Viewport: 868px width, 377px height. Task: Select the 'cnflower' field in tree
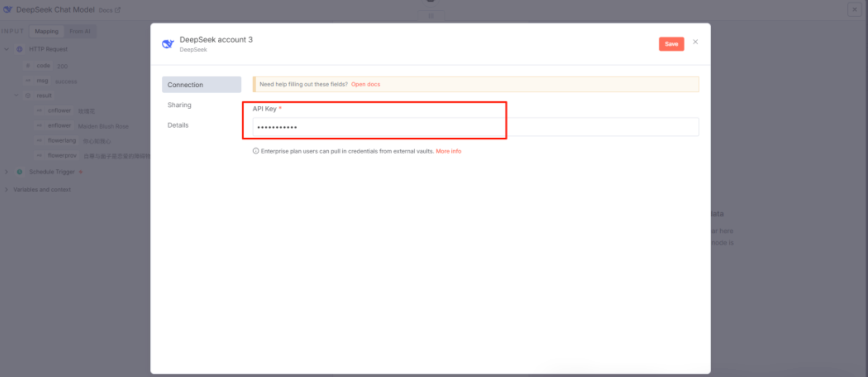click(59, 111)
